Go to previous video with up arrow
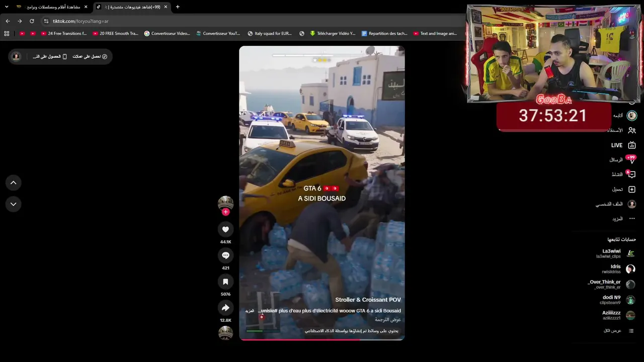644x362 pixels. point(13,183)
